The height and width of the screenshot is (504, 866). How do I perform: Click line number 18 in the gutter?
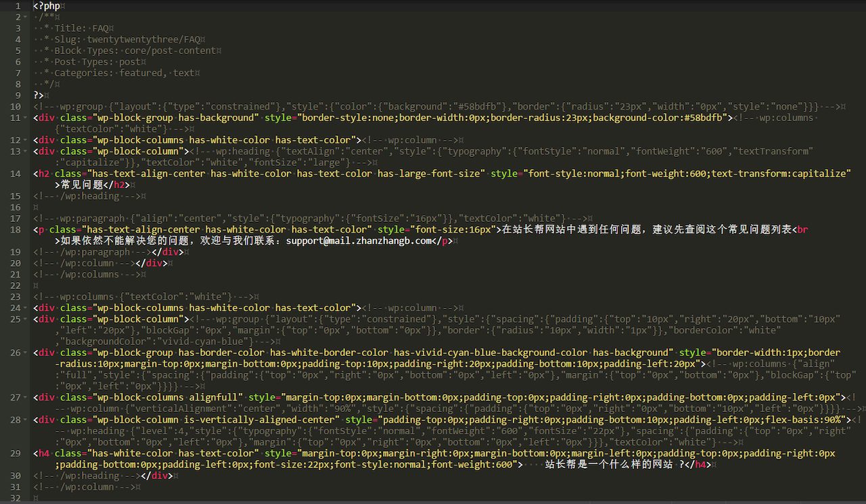15,229
